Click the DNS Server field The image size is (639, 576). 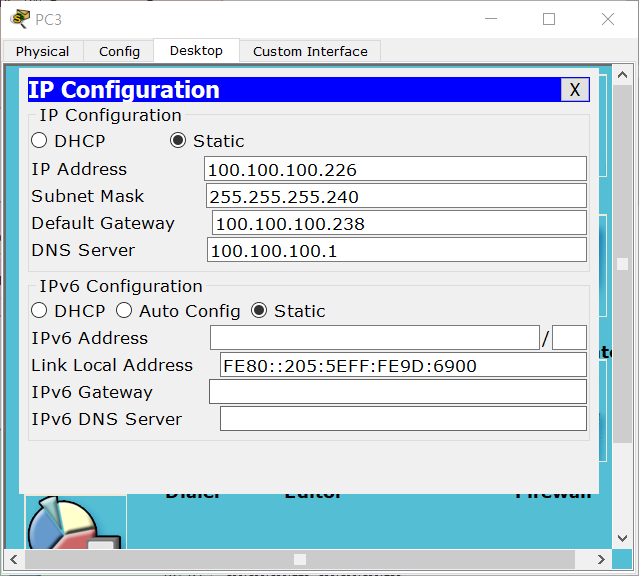point(397,249)
